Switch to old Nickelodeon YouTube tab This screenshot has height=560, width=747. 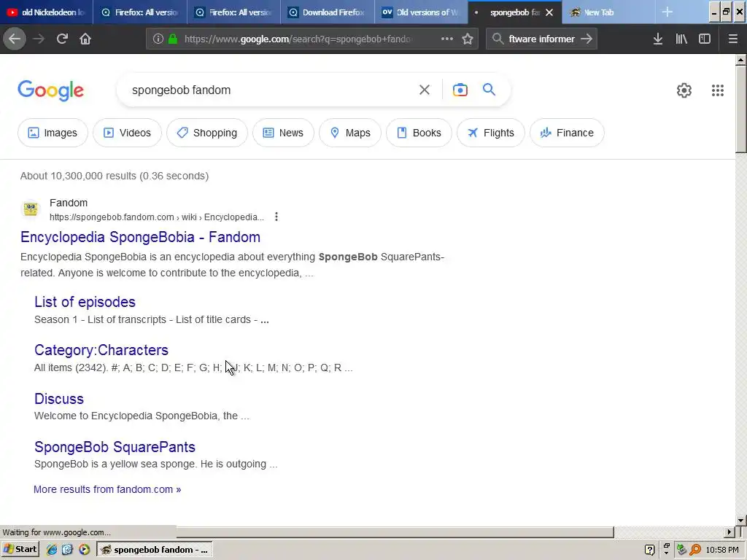click(x=46, y=12)
